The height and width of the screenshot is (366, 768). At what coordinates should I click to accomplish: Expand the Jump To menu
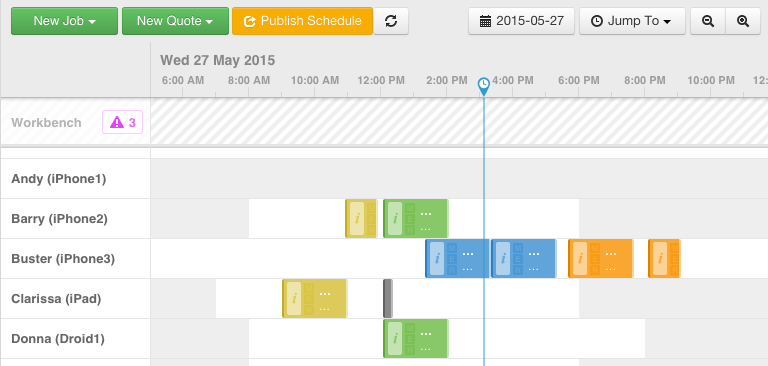[x=632, y=21]
